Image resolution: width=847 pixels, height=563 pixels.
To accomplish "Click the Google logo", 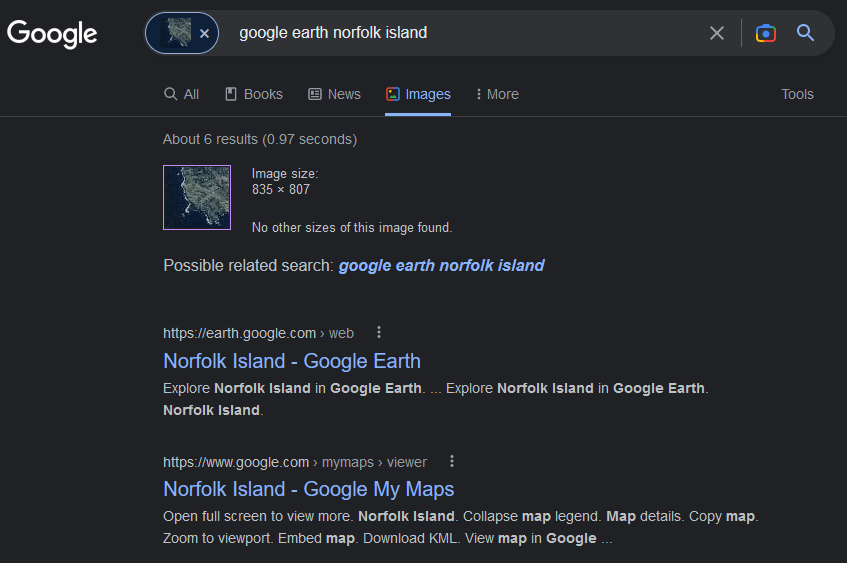I will pyautogui.click(x=52, y=34).
